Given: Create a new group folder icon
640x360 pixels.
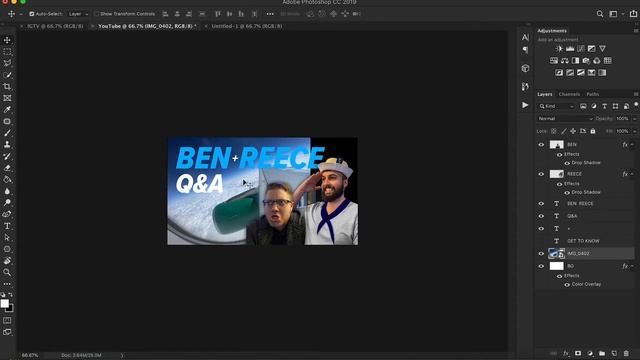Looking at the screenshot, I should click(x=602, y=353).
